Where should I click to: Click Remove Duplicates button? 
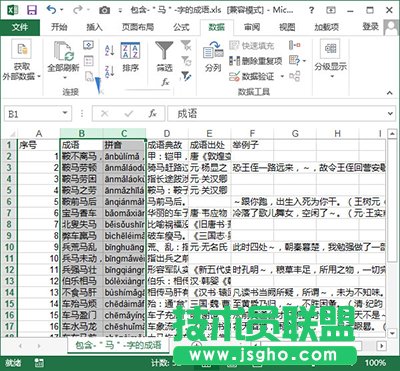click(256, 61)
